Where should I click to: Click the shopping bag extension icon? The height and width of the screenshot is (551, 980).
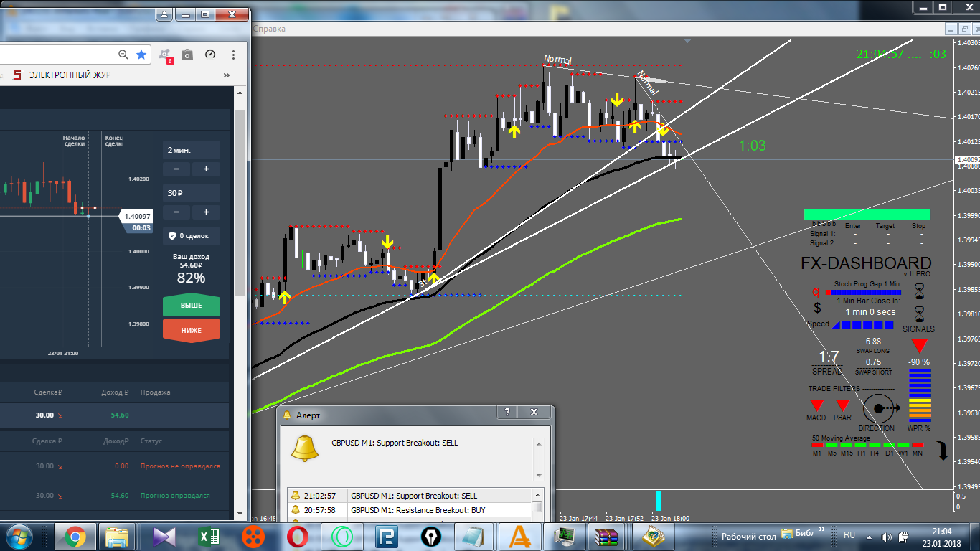(187, 55)
